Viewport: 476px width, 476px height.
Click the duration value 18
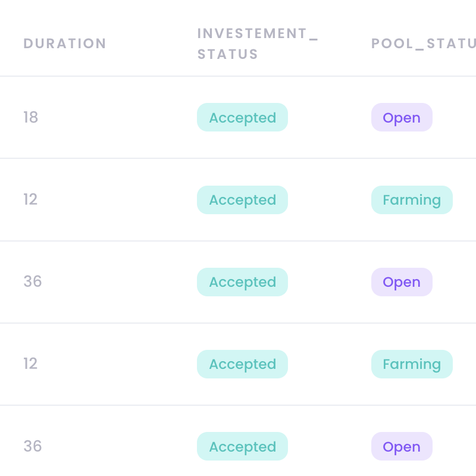[31, 117]
